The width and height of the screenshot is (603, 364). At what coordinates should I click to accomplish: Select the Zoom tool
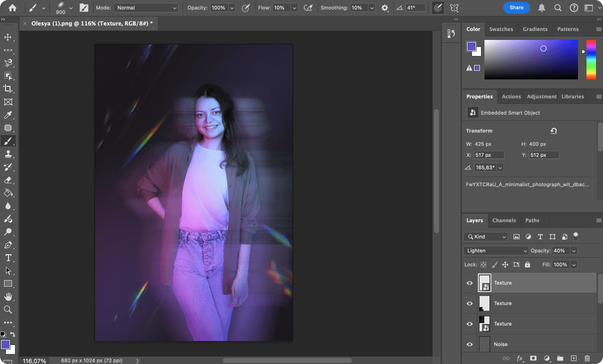click(8, 310)
